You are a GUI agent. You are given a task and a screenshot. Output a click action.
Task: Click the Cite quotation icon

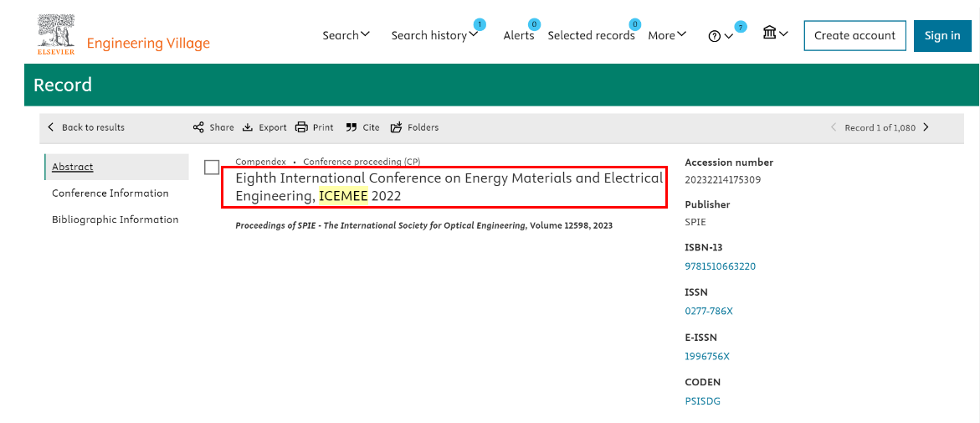pos(351,127)
